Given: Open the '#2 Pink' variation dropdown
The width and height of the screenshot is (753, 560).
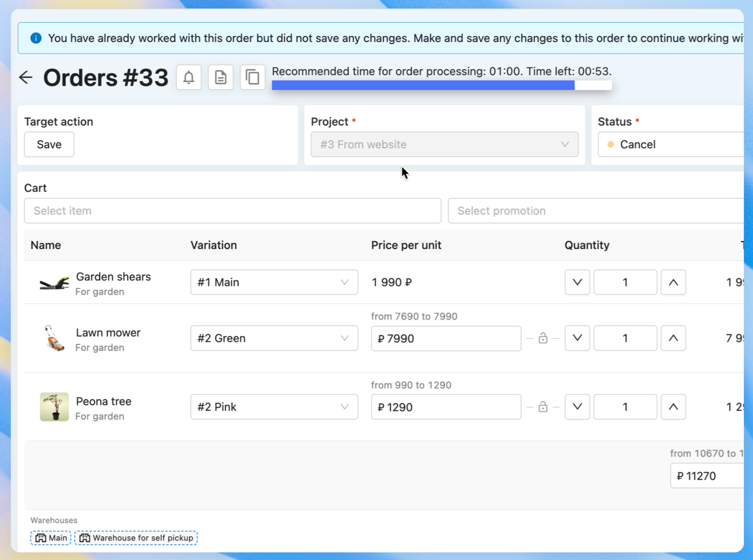Looking at the screenshot, I should [274, 407].
